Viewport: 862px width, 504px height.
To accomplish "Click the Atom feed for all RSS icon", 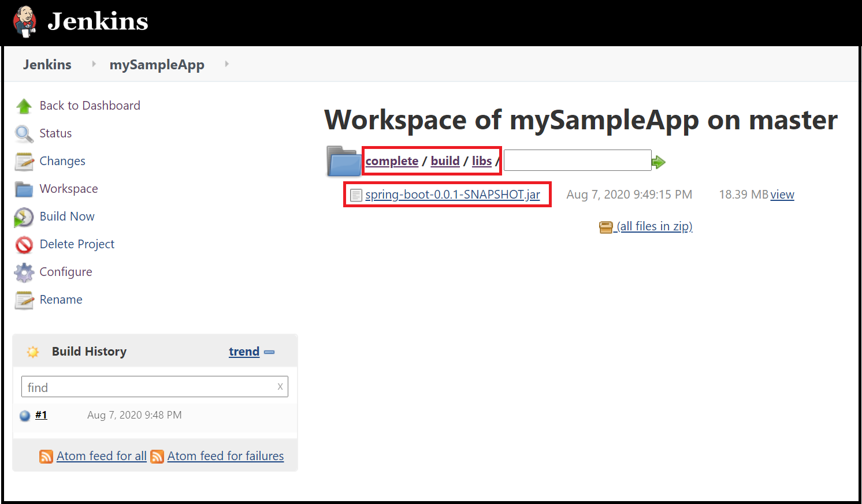I will point(46,456).
